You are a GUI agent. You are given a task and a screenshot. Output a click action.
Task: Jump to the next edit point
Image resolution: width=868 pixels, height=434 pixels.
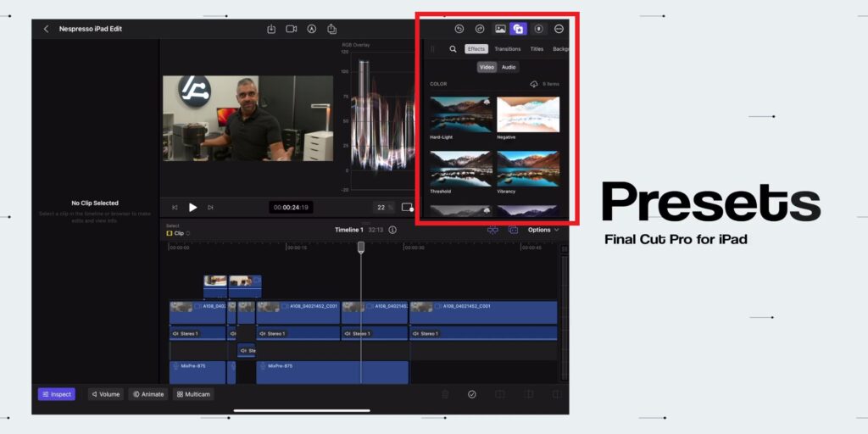(x=210, y=208)
